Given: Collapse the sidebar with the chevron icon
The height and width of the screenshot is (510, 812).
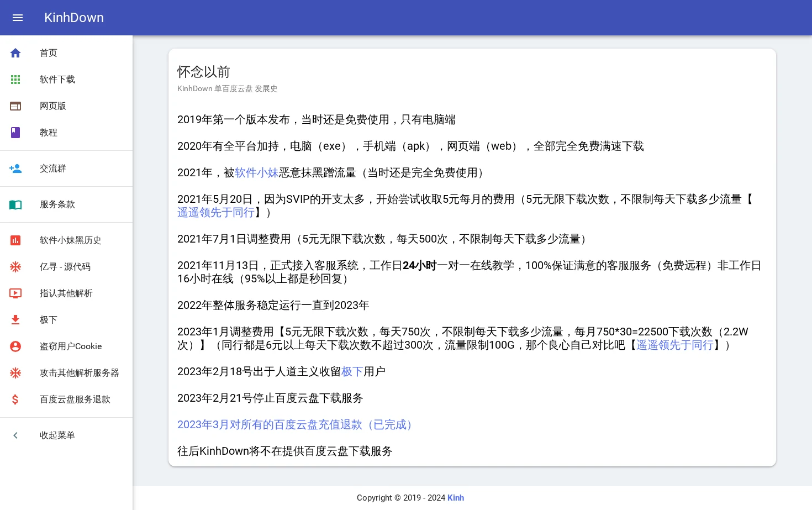Looking at the screenshot, I should click(15, 435).
